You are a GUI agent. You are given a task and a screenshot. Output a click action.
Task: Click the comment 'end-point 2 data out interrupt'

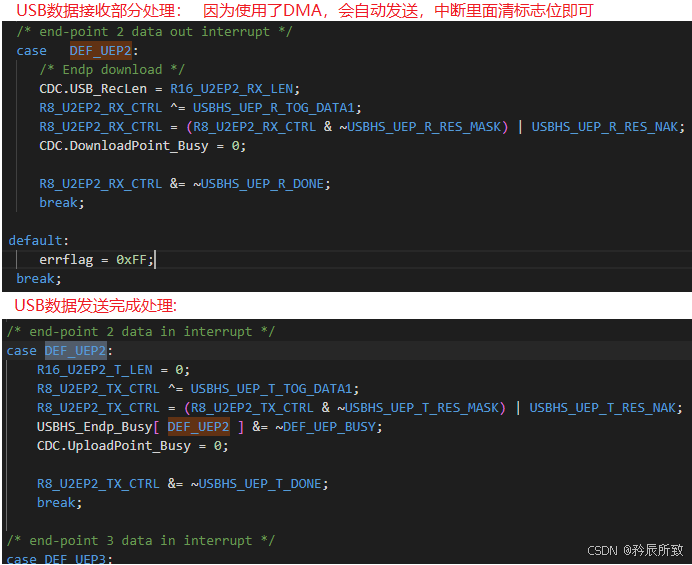pyautogui.click(x=154, y=32)
